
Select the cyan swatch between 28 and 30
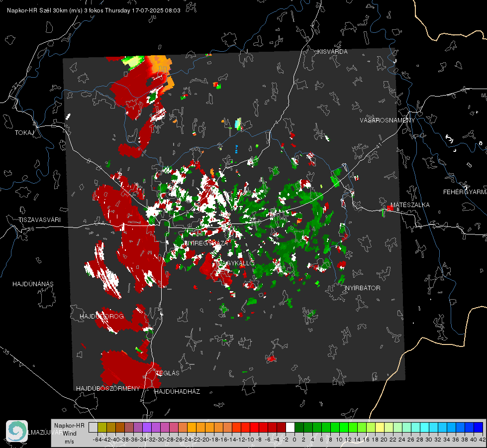point(425,428)
